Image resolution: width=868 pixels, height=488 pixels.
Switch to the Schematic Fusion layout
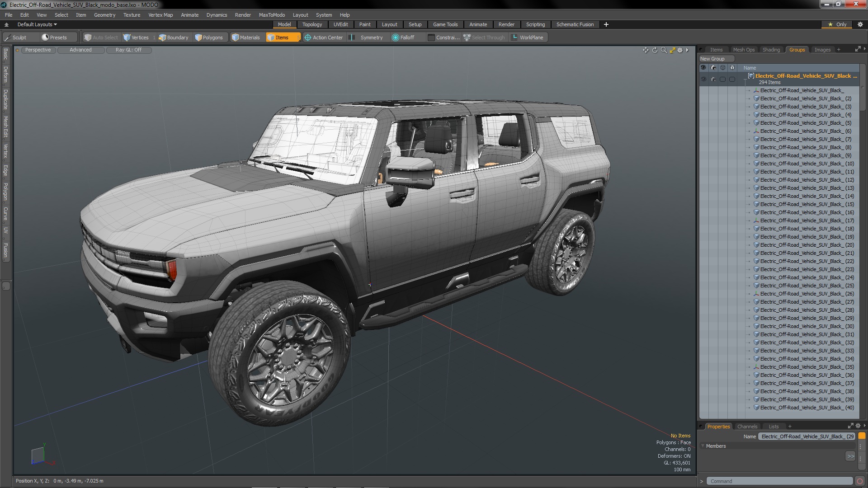tap(575, 24)
